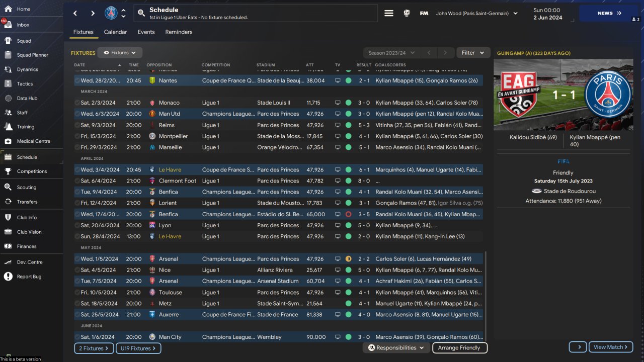Click the next match arrow beside View Match
This screenshot has width=644, height=362.
click(x=579, y=347)
